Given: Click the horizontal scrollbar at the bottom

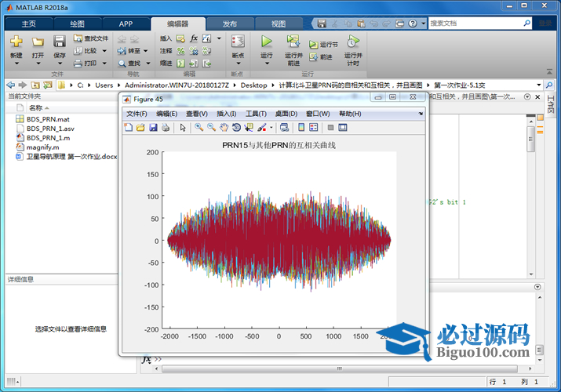Looking at the screenshot, I should 339,368.
